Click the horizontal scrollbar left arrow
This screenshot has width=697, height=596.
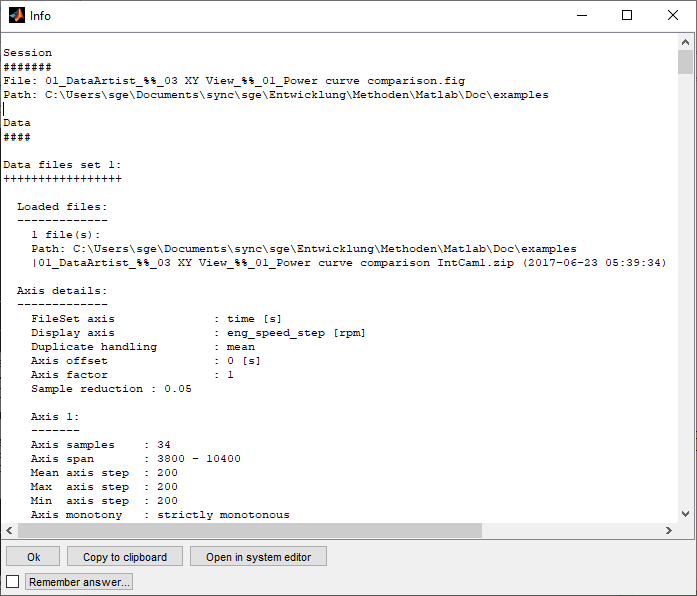9,530
